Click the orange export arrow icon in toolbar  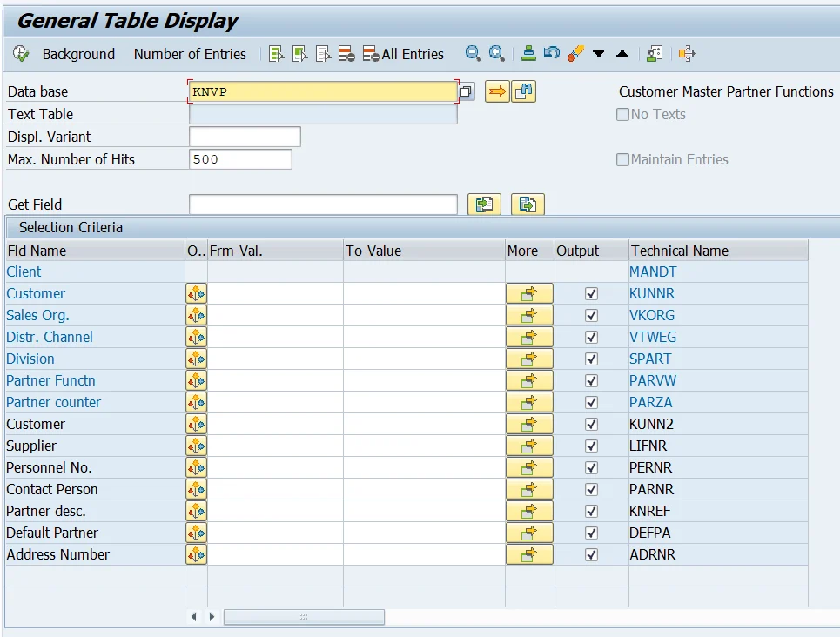coord(687,54)
